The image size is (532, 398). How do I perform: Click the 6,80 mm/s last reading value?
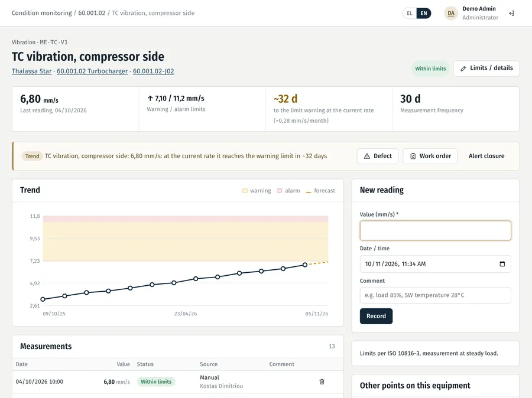(x=40, y=99)
